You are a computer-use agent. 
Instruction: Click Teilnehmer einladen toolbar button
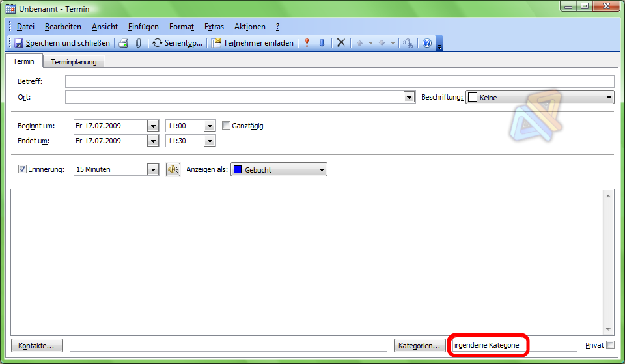(x=253, y=43)
